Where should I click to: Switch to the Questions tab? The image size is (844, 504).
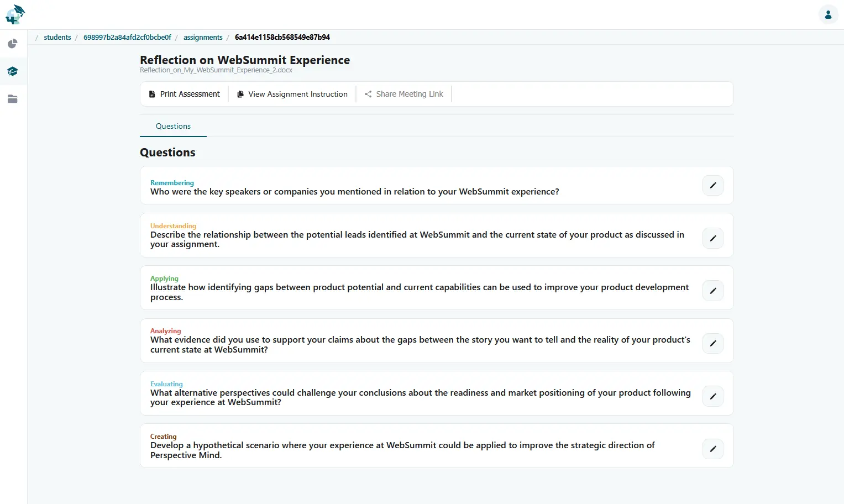[173, 126]
